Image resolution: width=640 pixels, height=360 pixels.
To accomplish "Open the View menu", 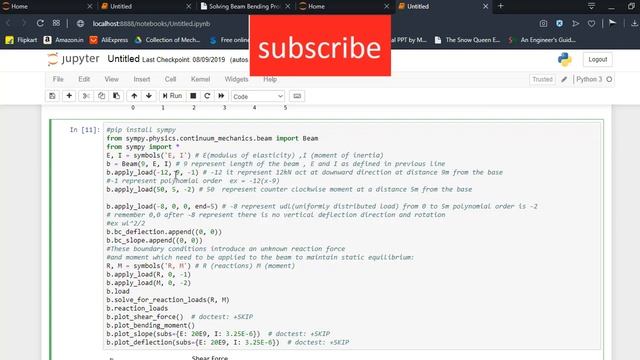I will 111,79.
